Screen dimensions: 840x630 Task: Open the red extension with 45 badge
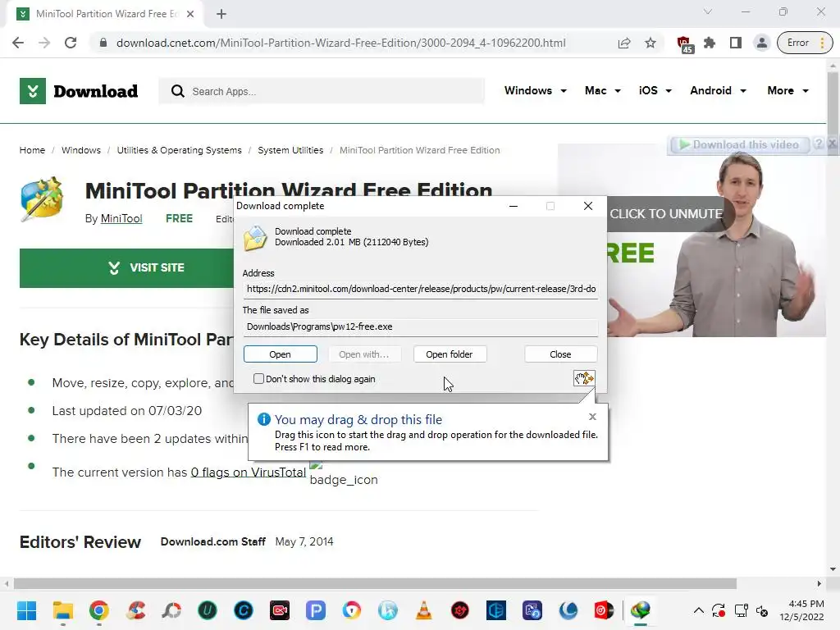click(x=684, y=44)
